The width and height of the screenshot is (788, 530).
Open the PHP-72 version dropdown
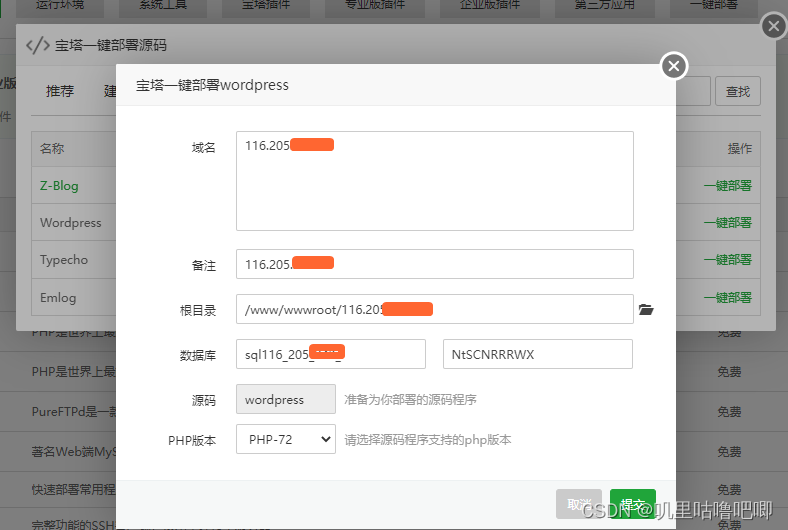pyautogui.click(x=286, y=439)
